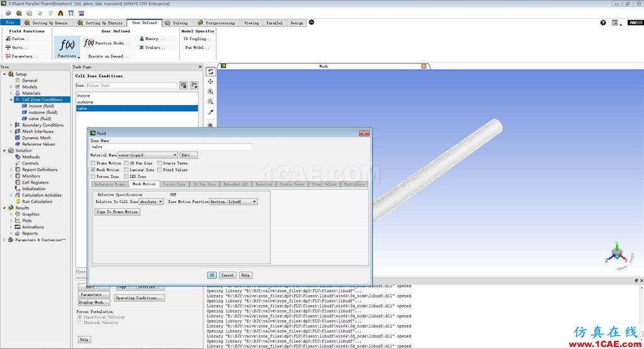Click Edit next to Material Name
Image resolution: width=644 pixels, height=349 pixels.
point(189,155)
